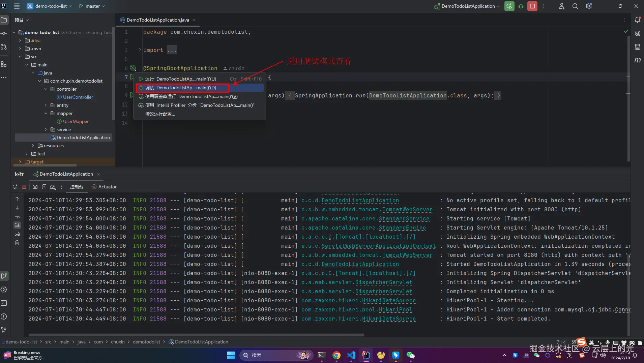644x363 pixels.
Task: Open the HikariPool link in the Added connection line
Action: (x=396, y=309)
